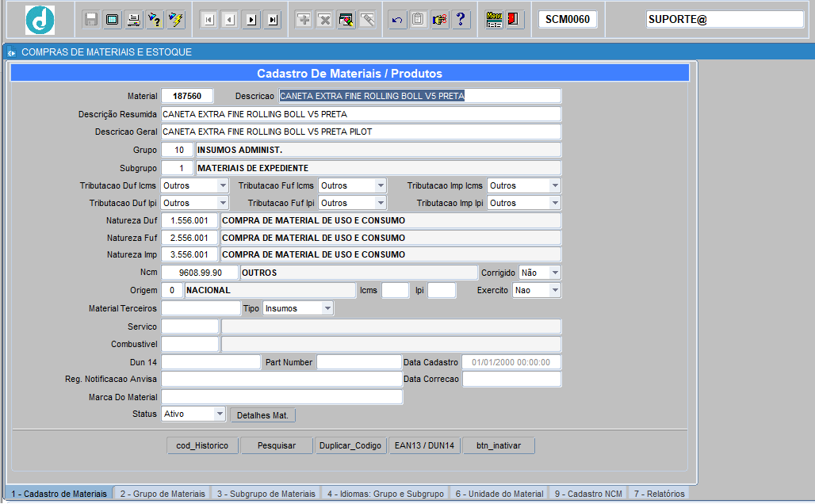This screenshot has height=504, width=815.
Task: Click the Pesquisar button
Action: [x=277, y=445]
